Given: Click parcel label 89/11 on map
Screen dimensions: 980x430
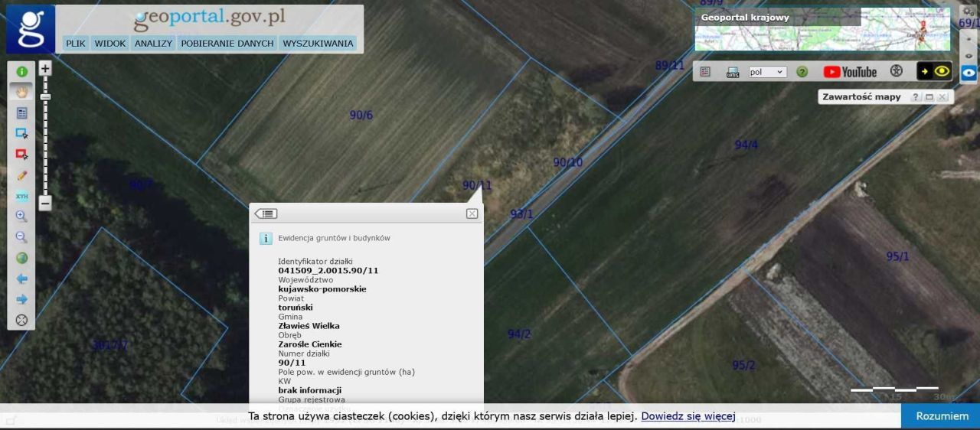Looking at the screenshot, I should tap(670, 65).
